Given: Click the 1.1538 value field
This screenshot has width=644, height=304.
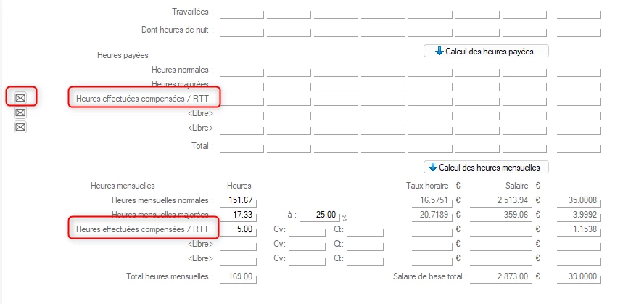Looking at the screenshot, I should pyautogui.click(x=579, y=229).
